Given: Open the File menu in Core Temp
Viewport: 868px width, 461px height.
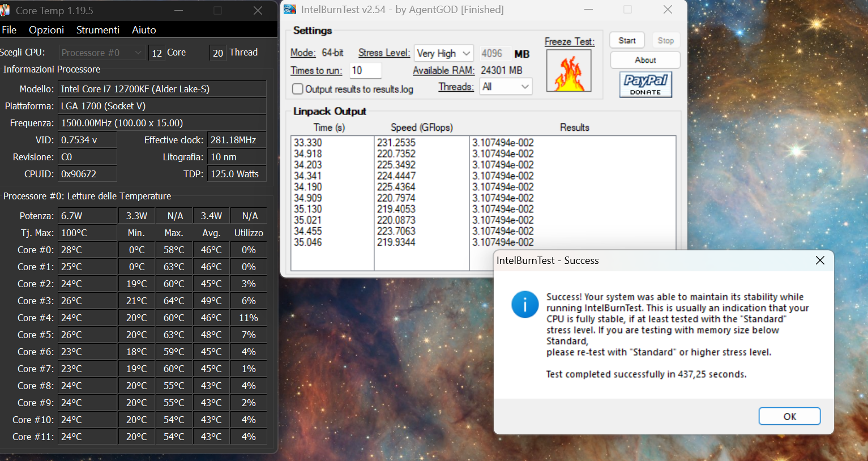Looking at the screenshot, I should click(10, 30).
